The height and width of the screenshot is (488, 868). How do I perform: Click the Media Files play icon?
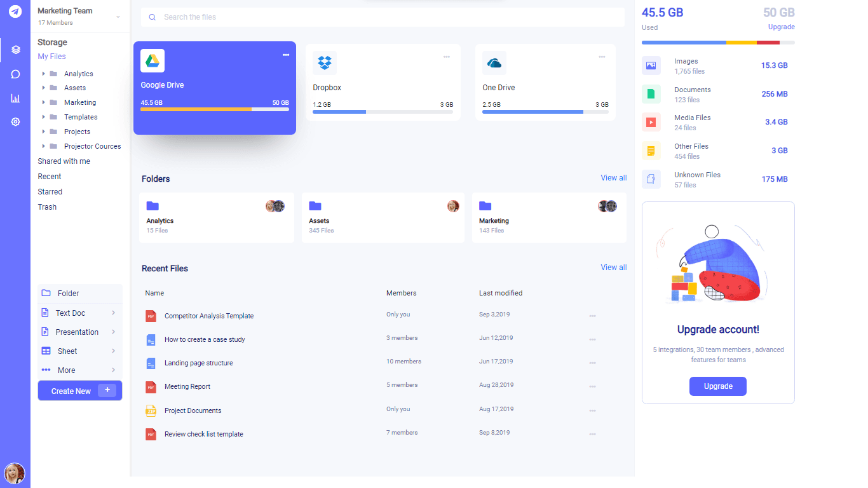click(x=651, y=122)
